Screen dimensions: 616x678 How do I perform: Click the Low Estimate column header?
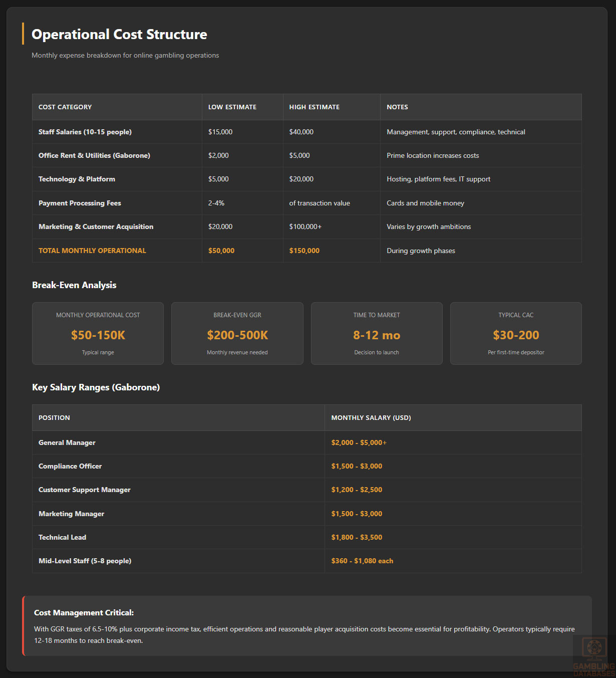pos(232,107)
